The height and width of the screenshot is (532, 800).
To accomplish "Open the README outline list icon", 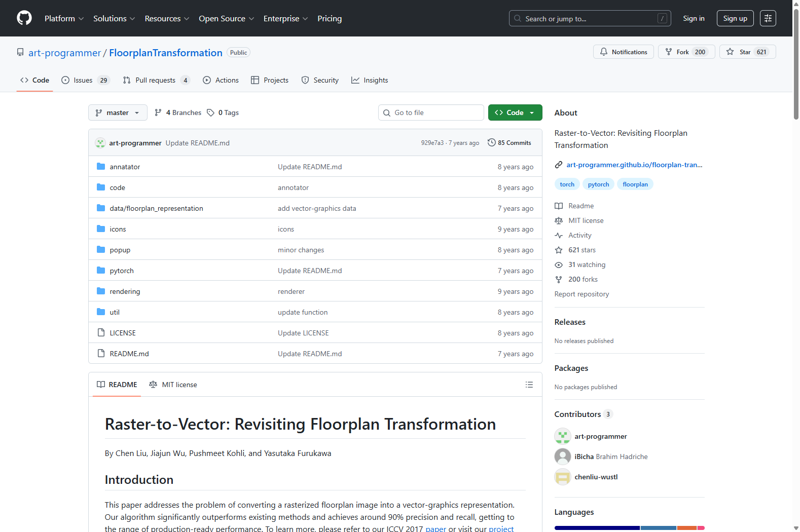I will coord(529,385).
